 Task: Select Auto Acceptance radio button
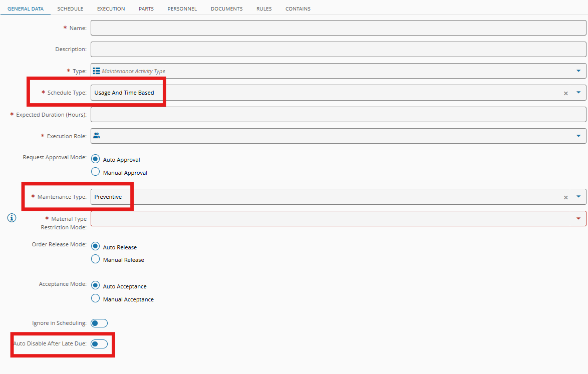click(96, 285)
